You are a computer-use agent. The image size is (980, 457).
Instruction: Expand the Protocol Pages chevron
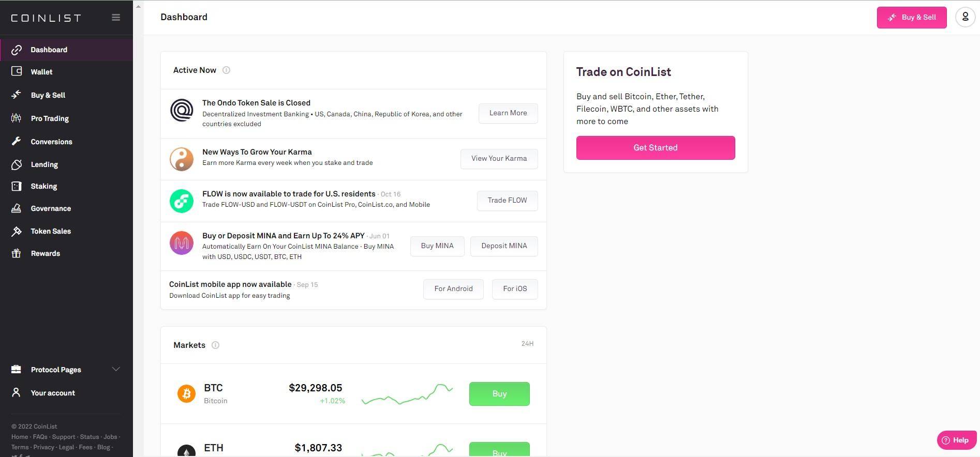tap(116, 369)
